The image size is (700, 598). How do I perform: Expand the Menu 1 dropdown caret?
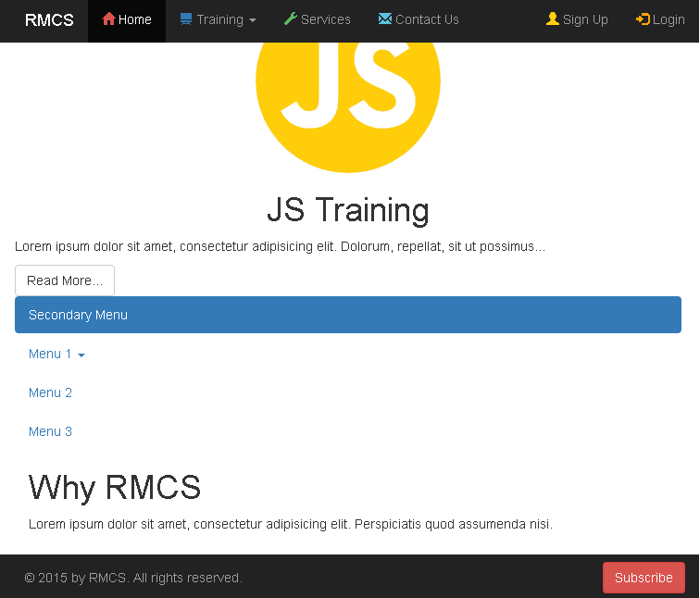coord(81,355)
